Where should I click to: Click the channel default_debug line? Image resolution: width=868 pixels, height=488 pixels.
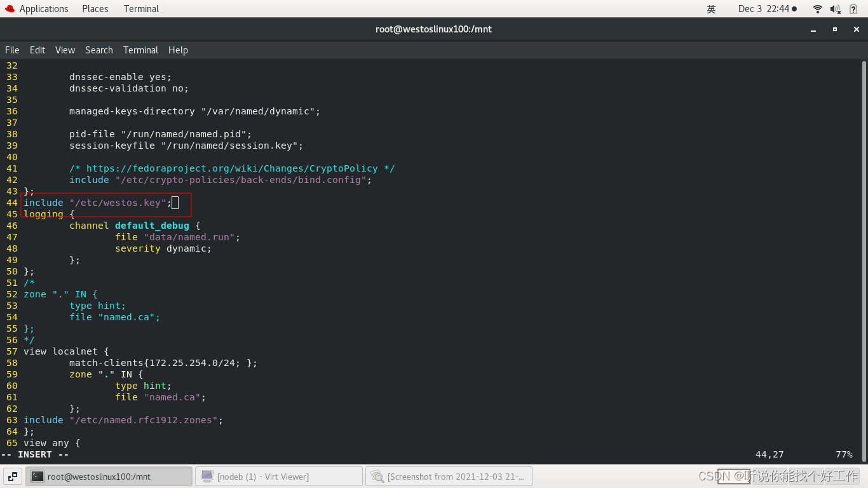[135, 226]
